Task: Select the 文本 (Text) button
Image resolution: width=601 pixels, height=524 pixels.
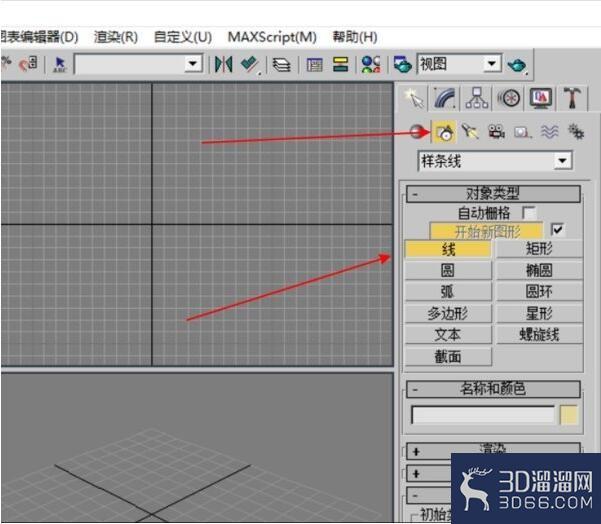Action: point(448,335)
